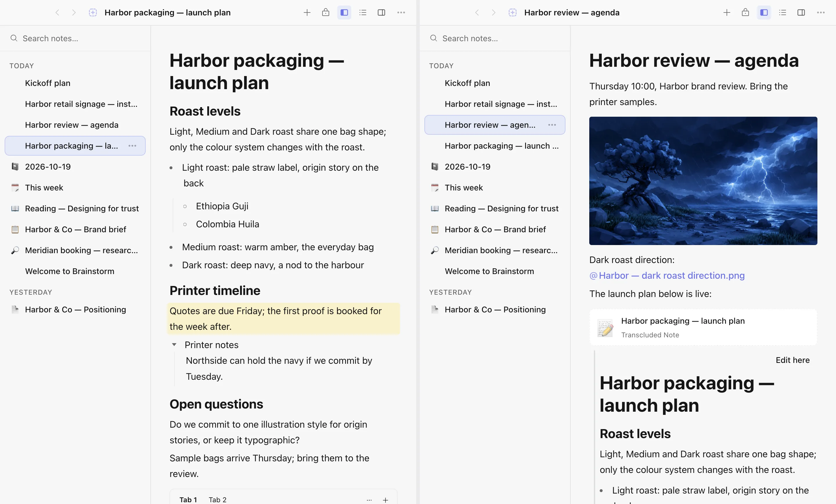Toggle right side panel in left window
Viewport: 836px width, 504px height.
381,12
